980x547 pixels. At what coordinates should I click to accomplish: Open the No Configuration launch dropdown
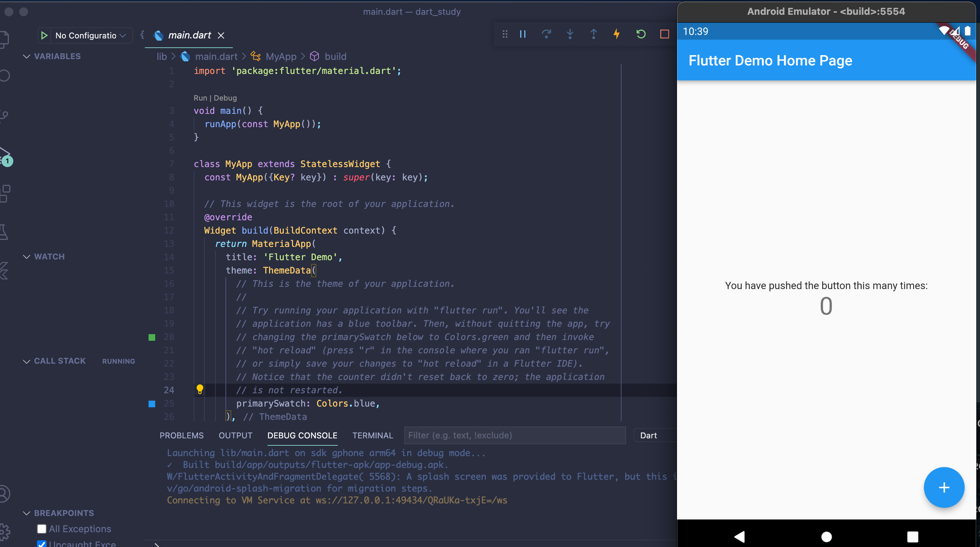coord(91,35)
